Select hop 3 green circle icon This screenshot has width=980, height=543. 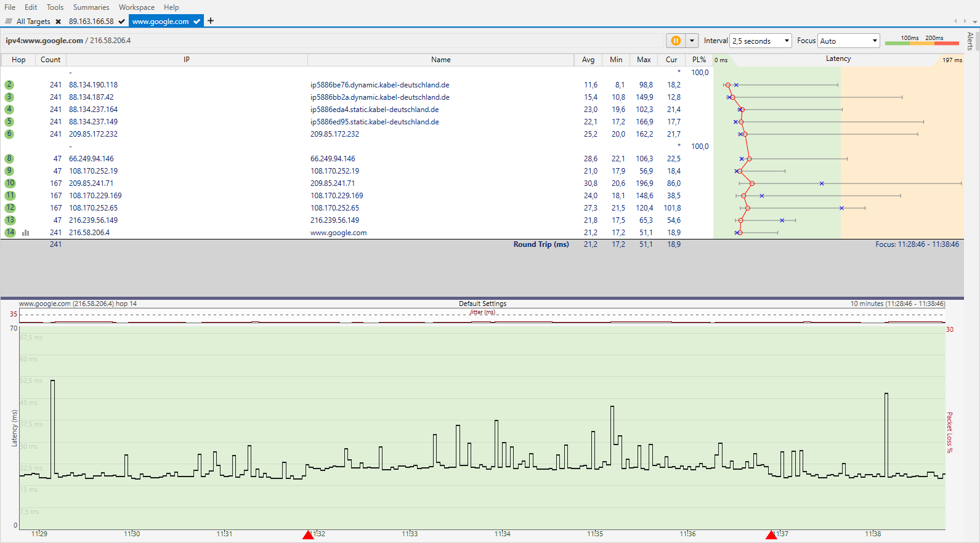tap(9, 97)
